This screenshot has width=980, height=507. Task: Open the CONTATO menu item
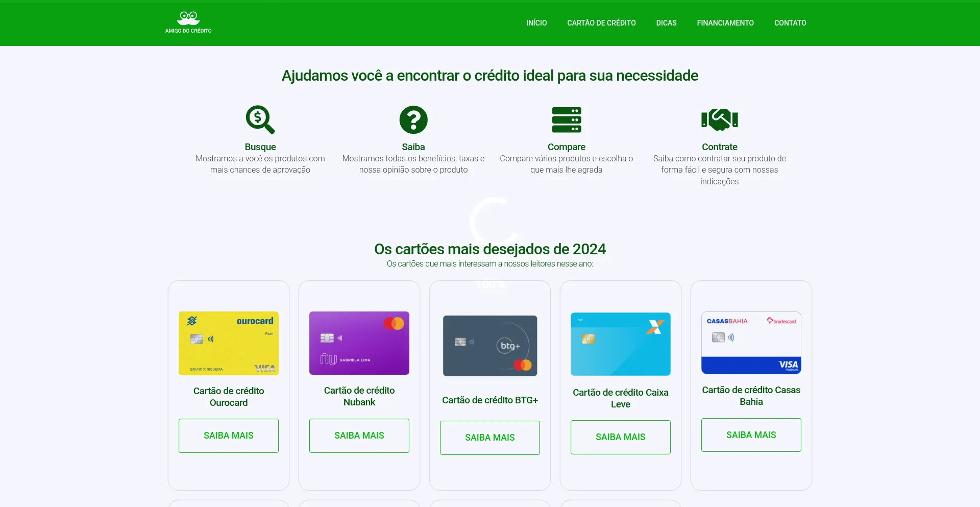(790, 23)
